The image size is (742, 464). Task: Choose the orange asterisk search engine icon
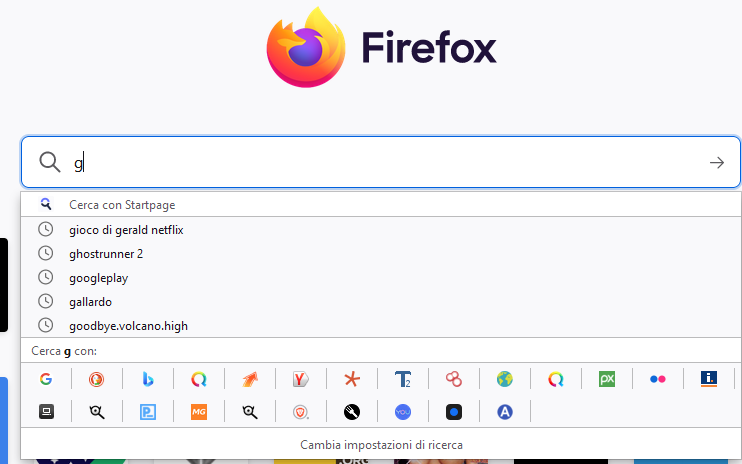coord(352,379)
